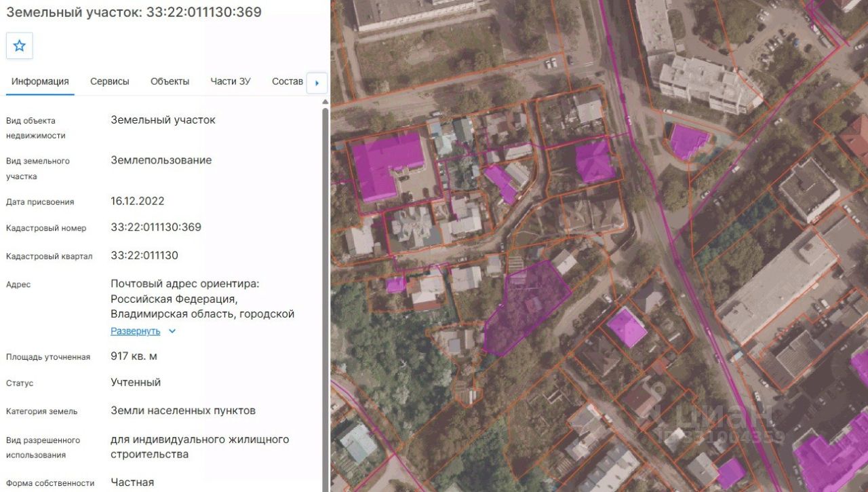
Task: Click the Категория земель label
Action: coord(42,411)
